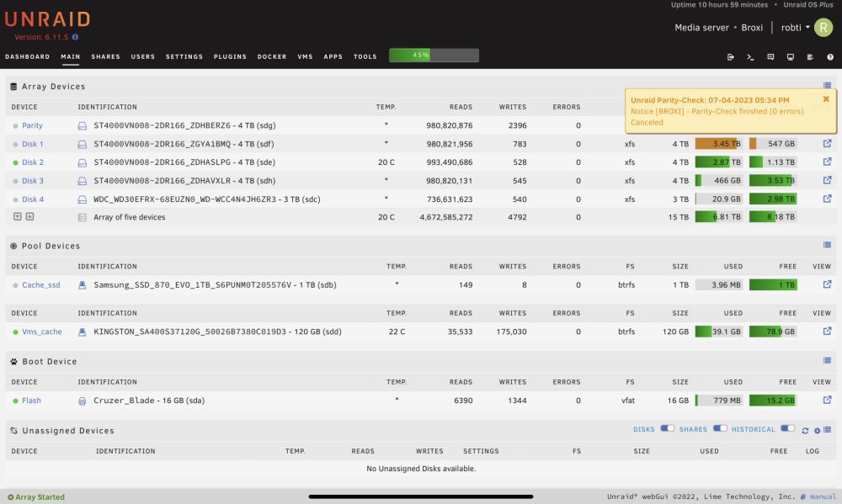Toggle Array Devices table view

[827, 85]
